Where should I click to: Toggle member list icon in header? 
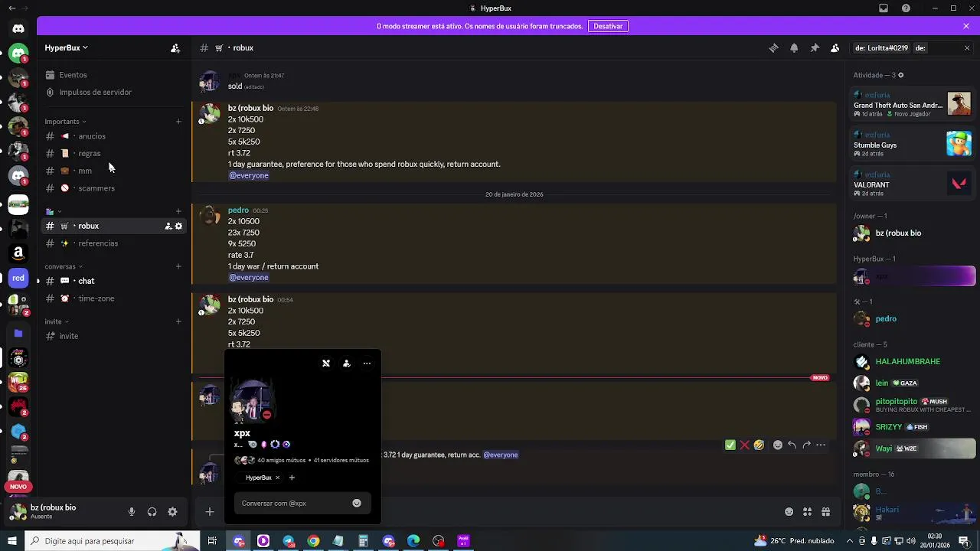point(835,47)
